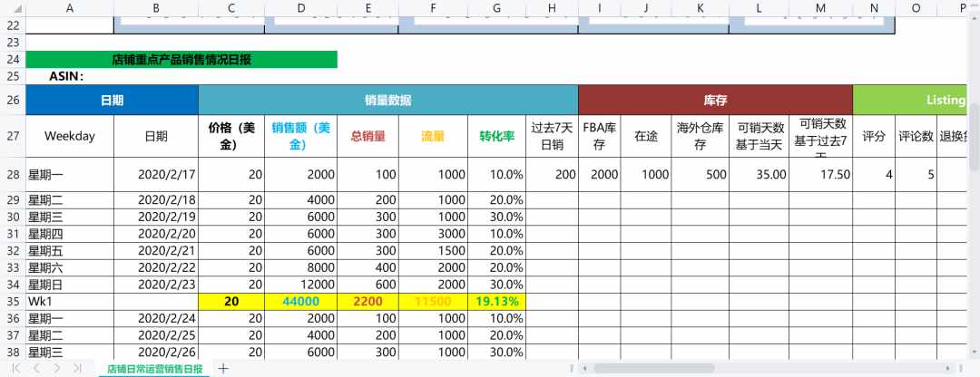Image resolution: width=980 pixels, height=377 pixels.
Task: Select the 库存 header cell
Action: [x=716, y=100]
